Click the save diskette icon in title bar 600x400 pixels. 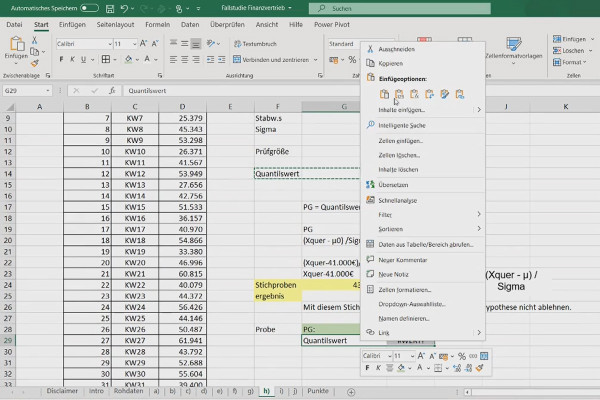[110, 8]
